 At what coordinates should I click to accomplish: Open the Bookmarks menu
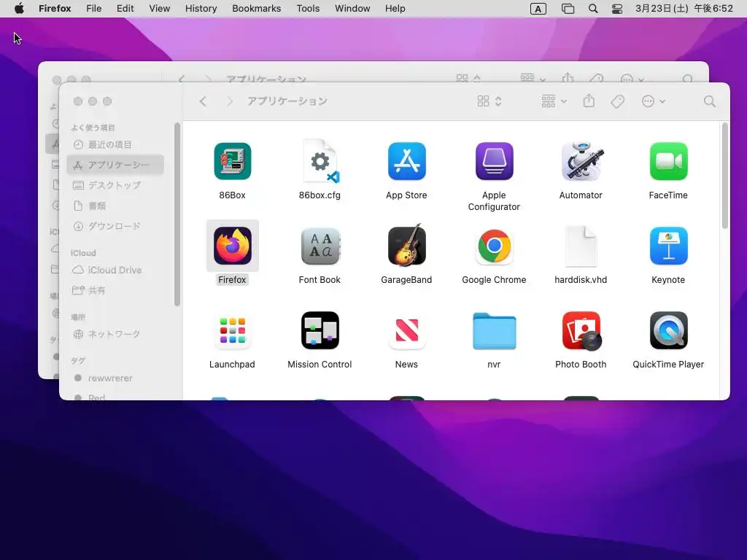click(256, 9)
